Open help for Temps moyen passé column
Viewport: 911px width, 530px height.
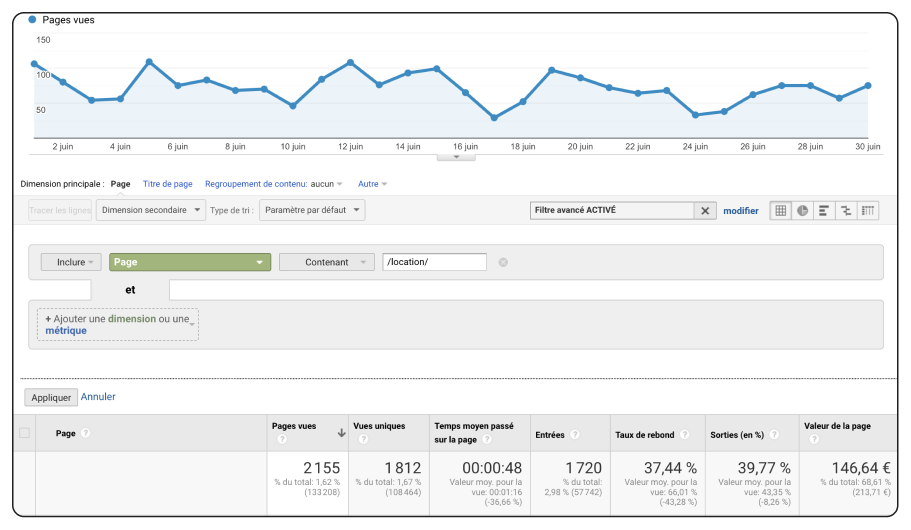tap(487, 439)
